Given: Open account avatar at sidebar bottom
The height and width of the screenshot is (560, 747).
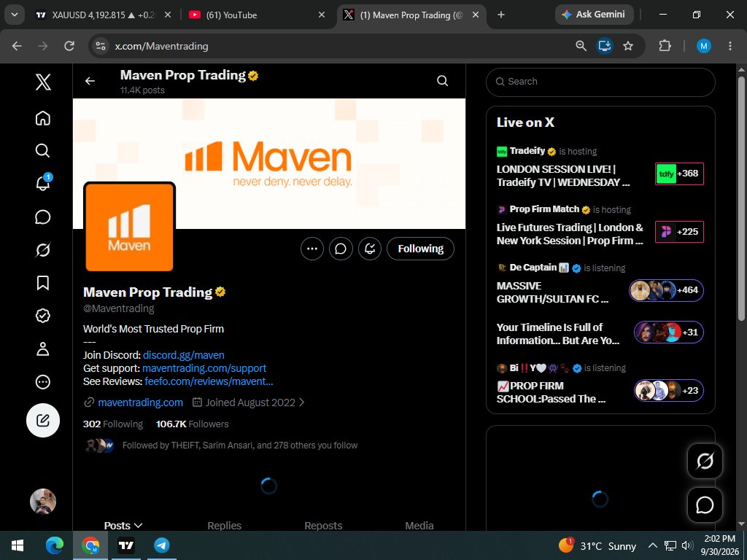Looking at the screenshot, I should pos(43,502).
